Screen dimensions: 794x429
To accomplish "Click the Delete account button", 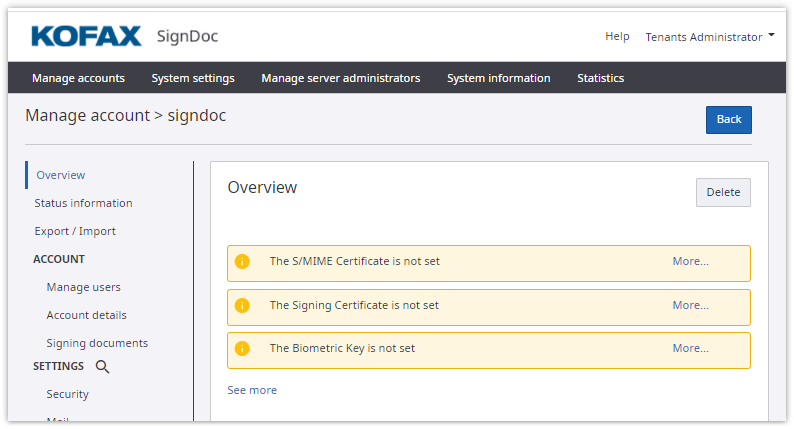I will pos(723,192).
